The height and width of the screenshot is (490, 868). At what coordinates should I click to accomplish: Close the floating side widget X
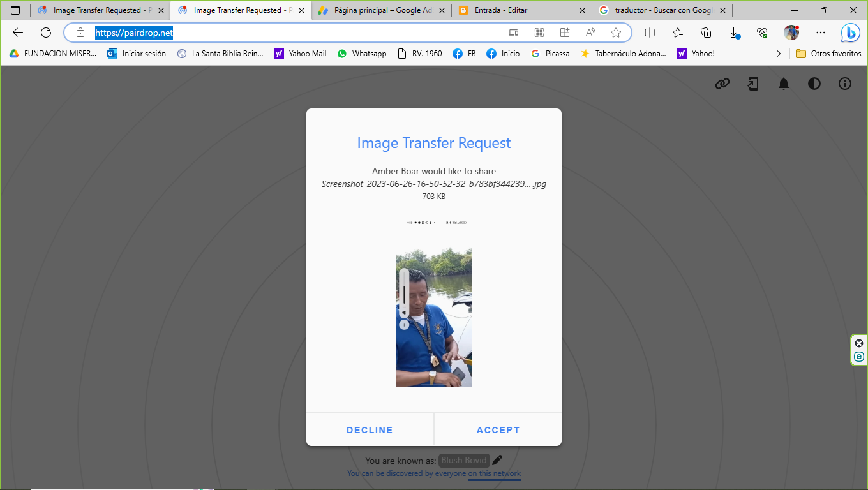[x=859, y=343]
